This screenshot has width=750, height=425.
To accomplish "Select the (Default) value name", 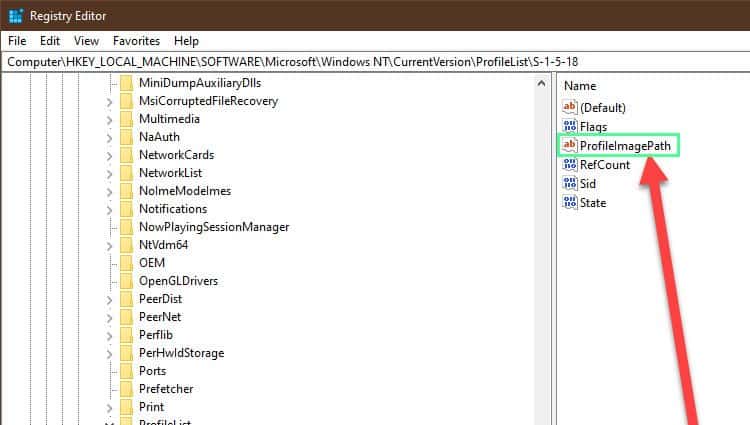I will click(603, 108).
